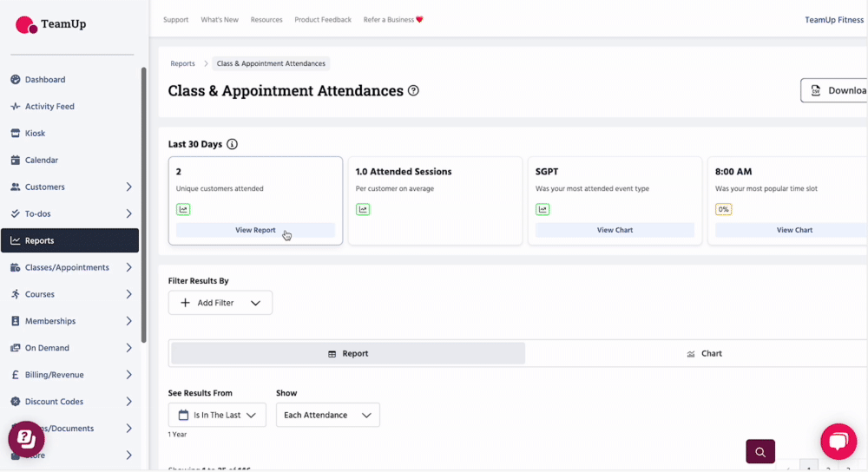Open the chat widget bubble
Image resolution: width=868 pixels, height=472 pixels.
(x=838, y=442)
